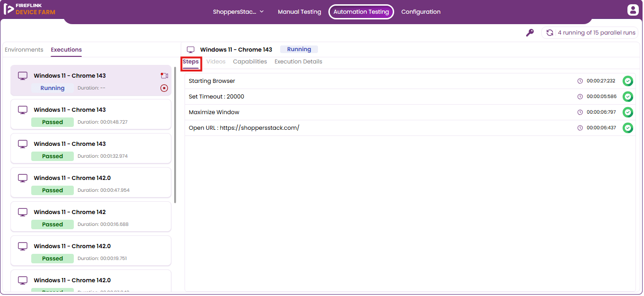Switch to the Environments tab
The image size is (644, 296).
tap(24, 50)
